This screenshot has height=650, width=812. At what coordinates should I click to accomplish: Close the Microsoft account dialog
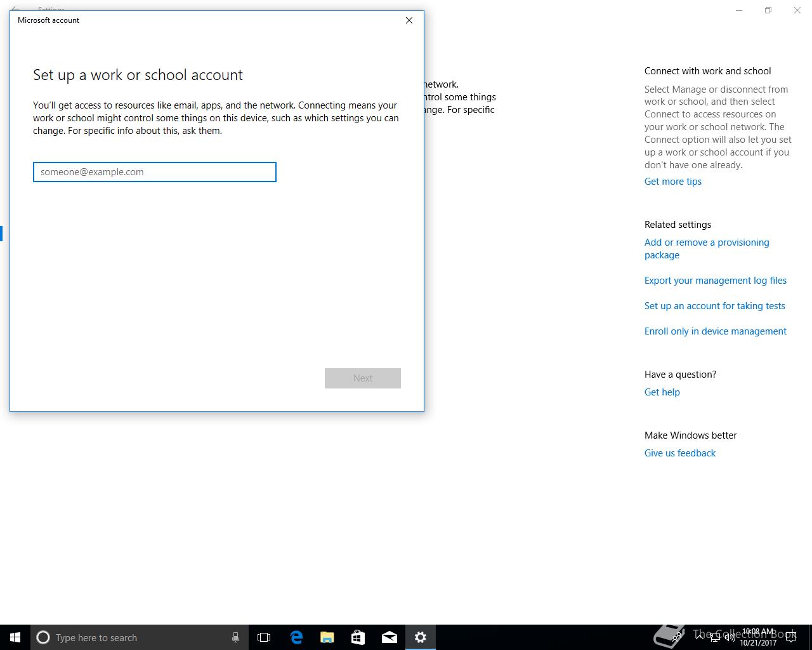click(x=409, y=20)
